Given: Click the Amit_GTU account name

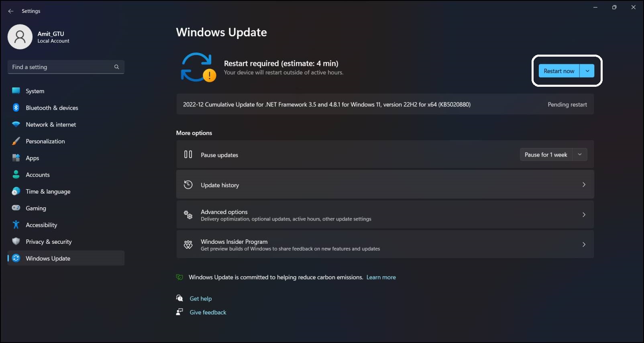Looking at the screenshot, I should (51, 34).
